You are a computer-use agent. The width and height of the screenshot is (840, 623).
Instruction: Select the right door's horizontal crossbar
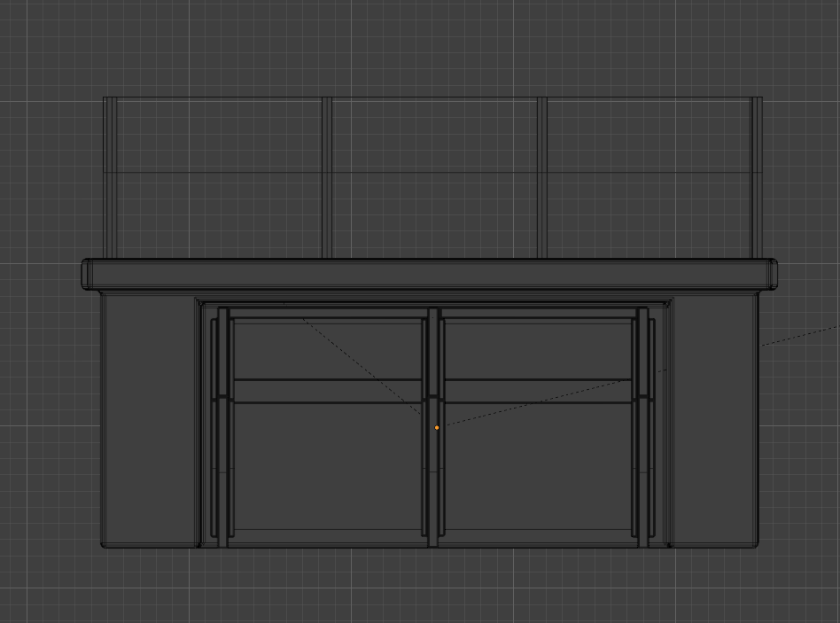[x=538, y=391]
